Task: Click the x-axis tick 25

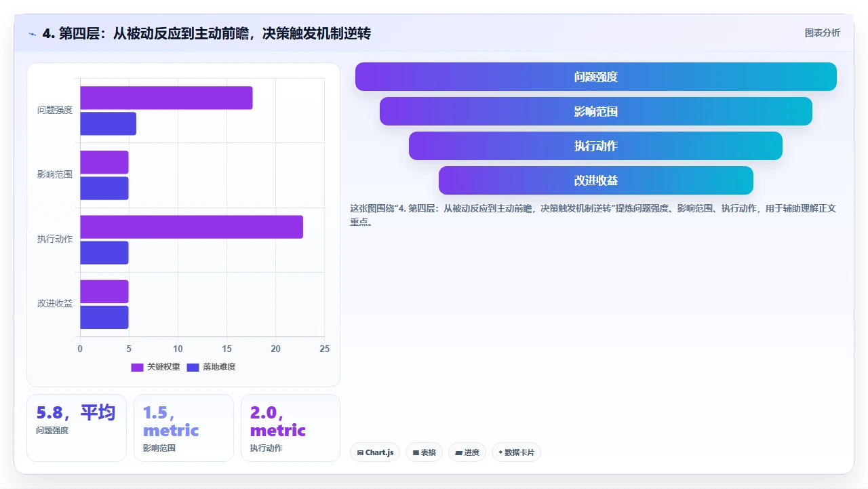Action: (x=324, y=349)
